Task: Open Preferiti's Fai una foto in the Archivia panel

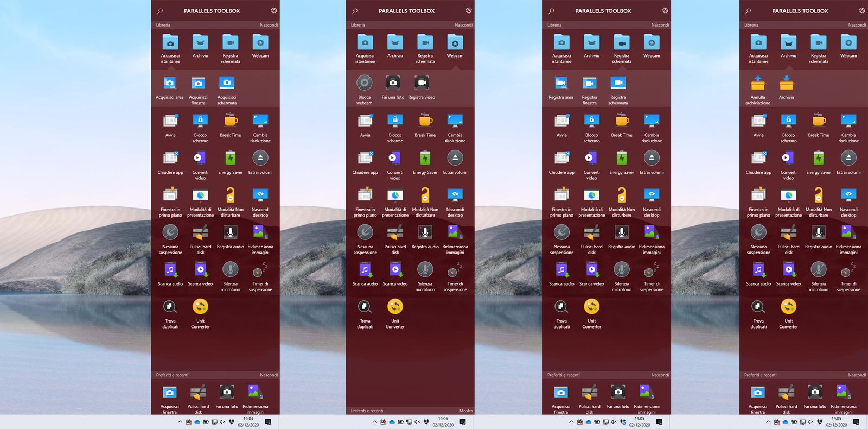Action: tap(815, 396)
